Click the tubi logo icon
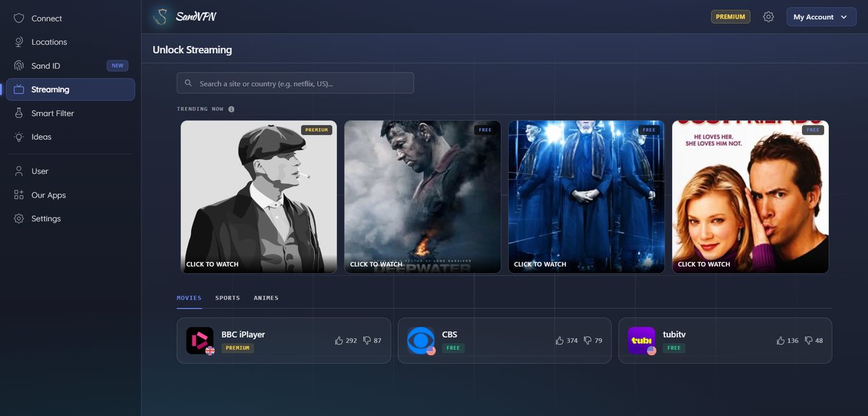Image resolution: width=868 pixels, height=416 pixels. 642,341
